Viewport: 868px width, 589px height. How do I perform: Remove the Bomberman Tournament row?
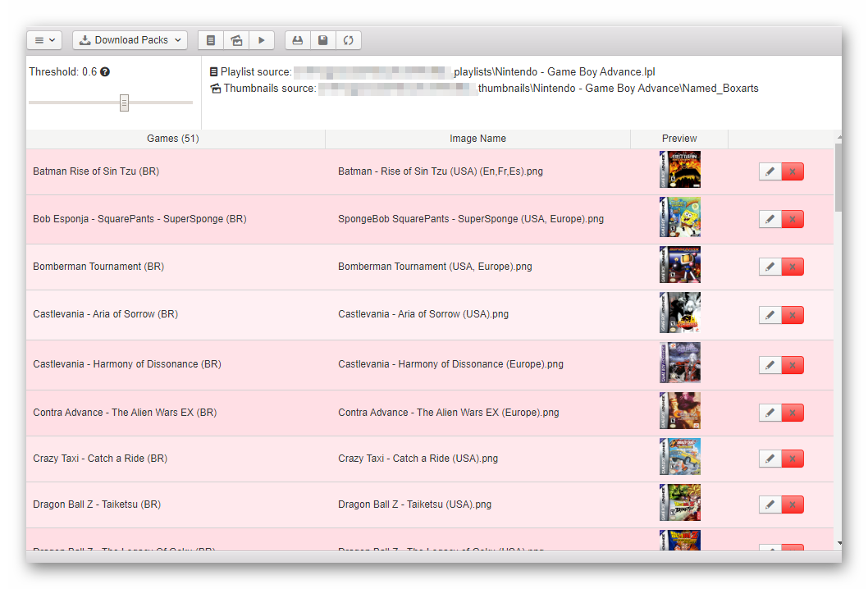[793, 267]
